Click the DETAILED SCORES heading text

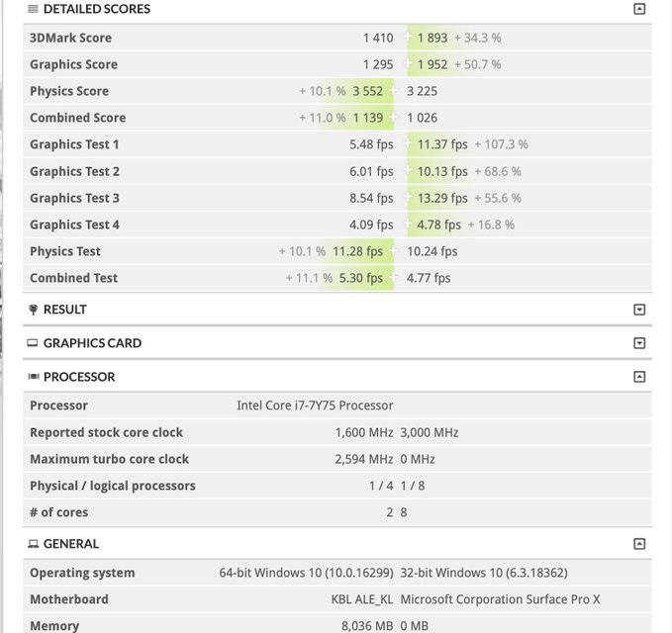(97, 8)
